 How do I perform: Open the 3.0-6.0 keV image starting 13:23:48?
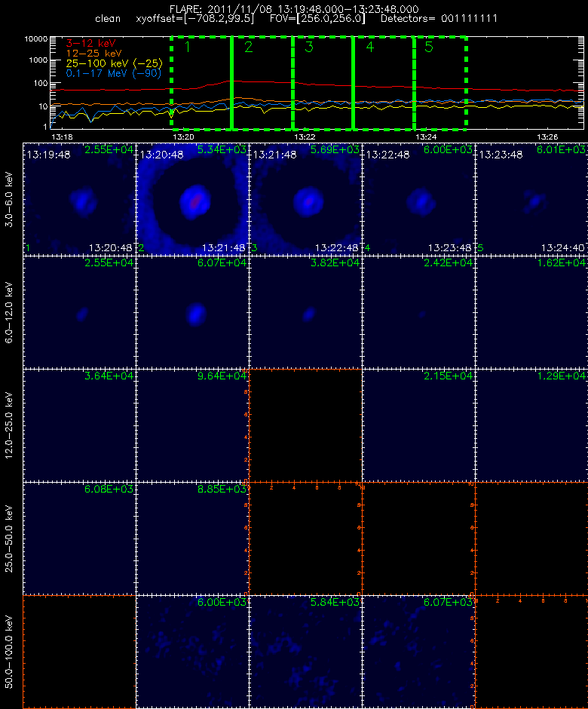click(531, 199)
